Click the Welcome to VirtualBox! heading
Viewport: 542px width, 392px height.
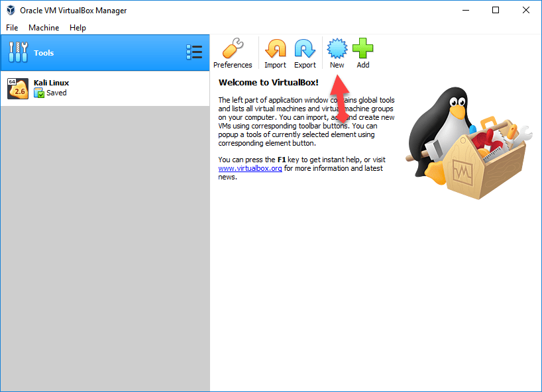(x=268, y=83)
